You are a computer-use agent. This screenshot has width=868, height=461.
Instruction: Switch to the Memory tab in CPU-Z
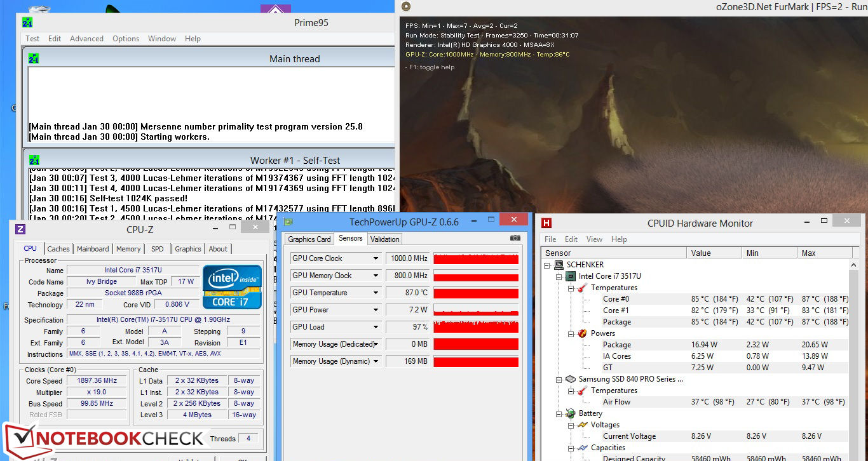pyautogui.click(x=128, y=249)
